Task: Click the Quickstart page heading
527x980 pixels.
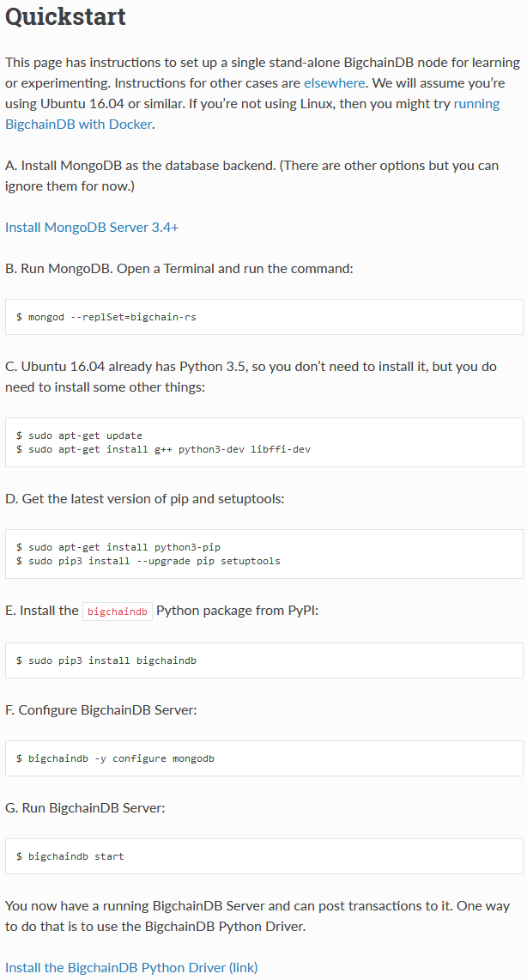Action: pos(65,17)
